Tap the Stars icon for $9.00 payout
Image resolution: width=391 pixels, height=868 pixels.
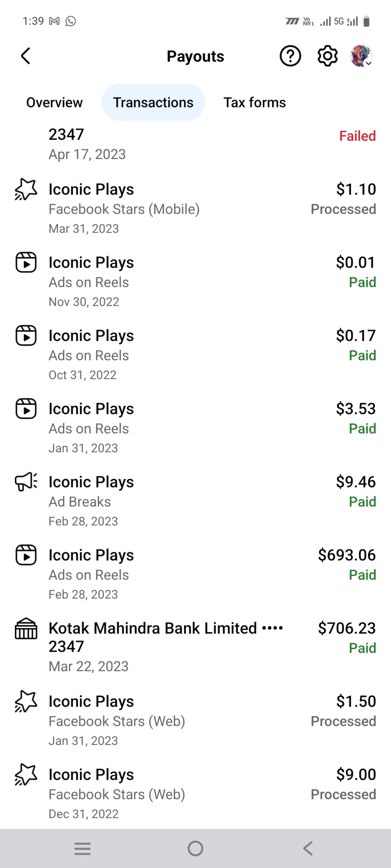(26, 775)
